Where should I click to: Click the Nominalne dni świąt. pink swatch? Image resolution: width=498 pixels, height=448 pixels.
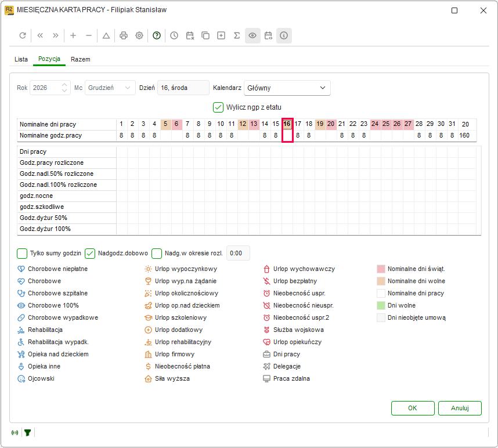[x=381, y=269]
